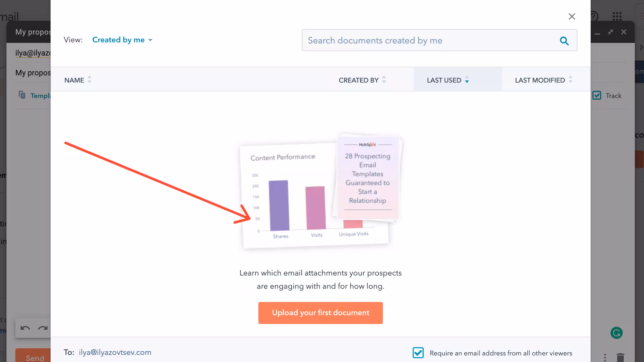Click the search magnifier icon
Viewport: 644px width, 362px height.
(564, 41)
